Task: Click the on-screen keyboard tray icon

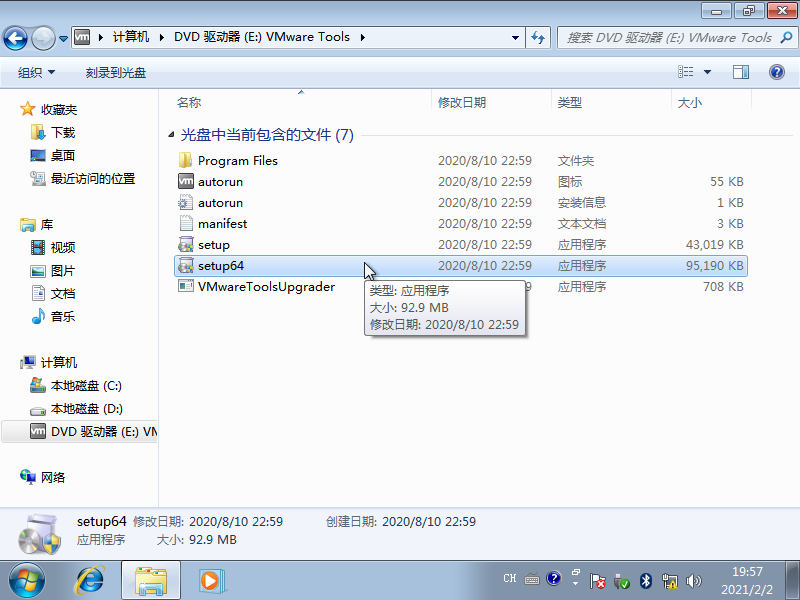Action: coord(532,579)
